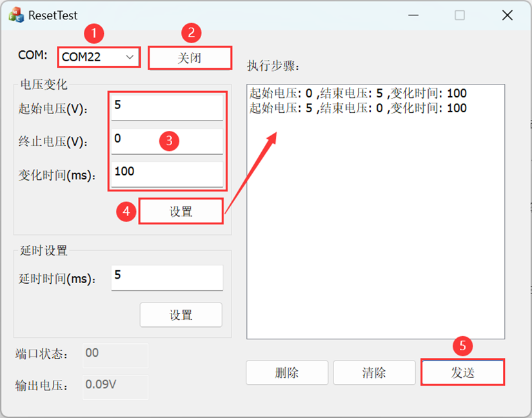Click the 起始电压(V) label
The width and height of the screenshot is (532, 418).
(54, 109)
